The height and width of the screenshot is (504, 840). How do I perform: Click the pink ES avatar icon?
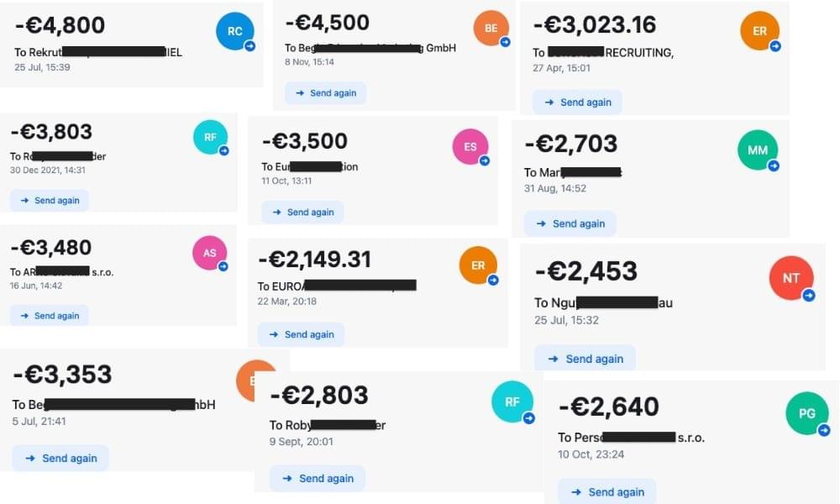point(470,146)
